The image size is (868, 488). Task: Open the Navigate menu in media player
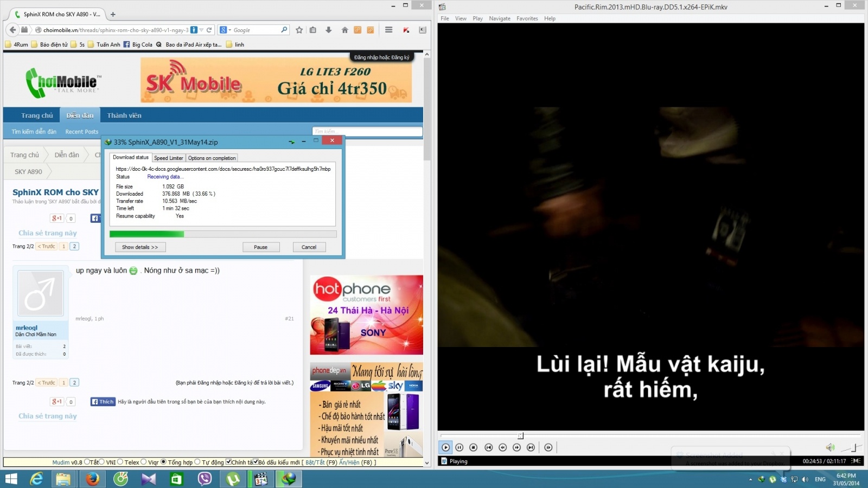(x=500, y=18)
